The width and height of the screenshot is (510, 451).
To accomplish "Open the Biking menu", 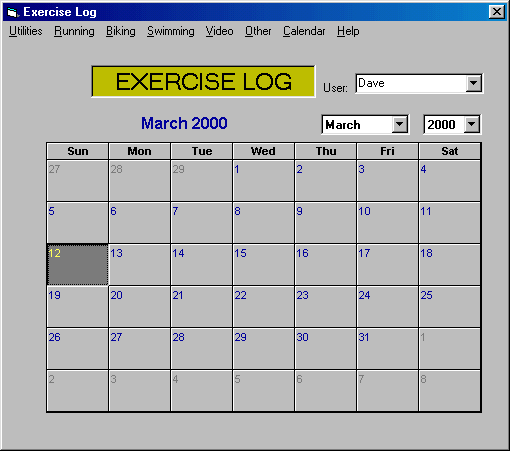I will 121,31.
